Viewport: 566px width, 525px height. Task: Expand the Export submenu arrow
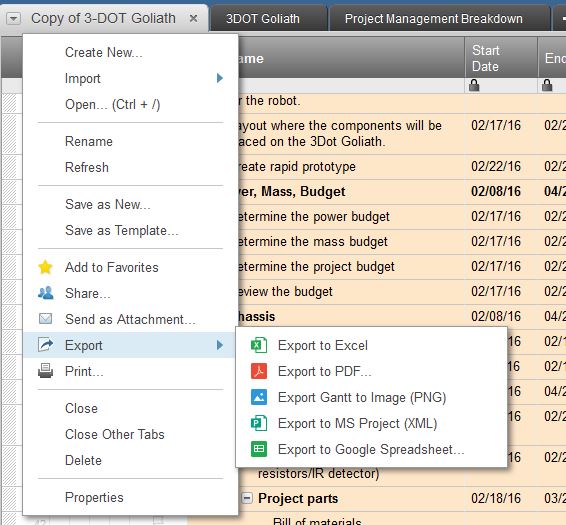coord(219,345)
